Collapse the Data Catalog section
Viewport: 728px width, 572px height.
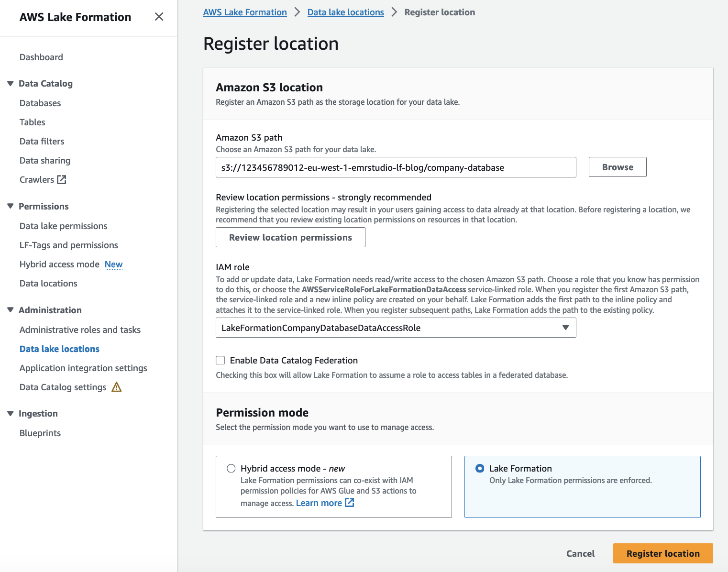10,83
